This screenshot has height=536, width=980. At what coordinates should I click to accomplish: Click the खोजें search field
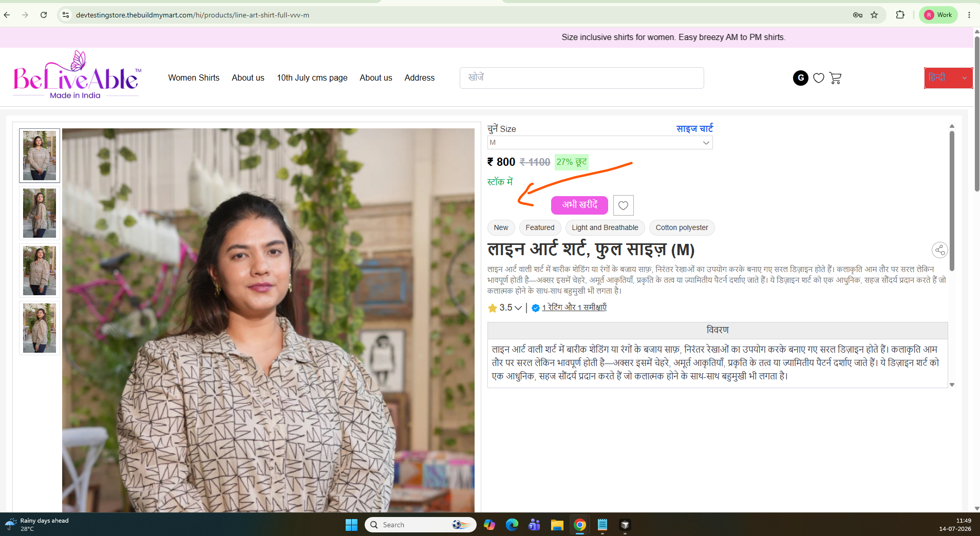[x=581, y=78]
